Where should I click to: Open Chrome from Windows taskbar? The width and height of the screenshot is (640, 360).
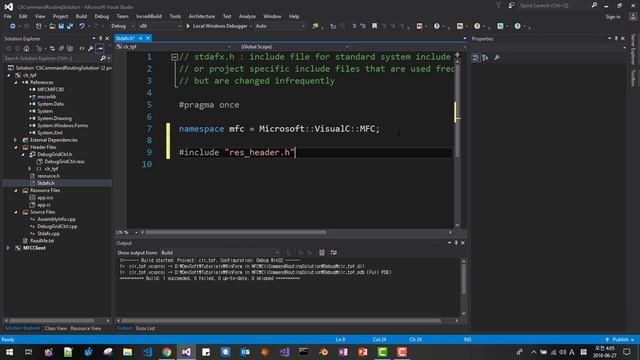click(x=167, y=352)
